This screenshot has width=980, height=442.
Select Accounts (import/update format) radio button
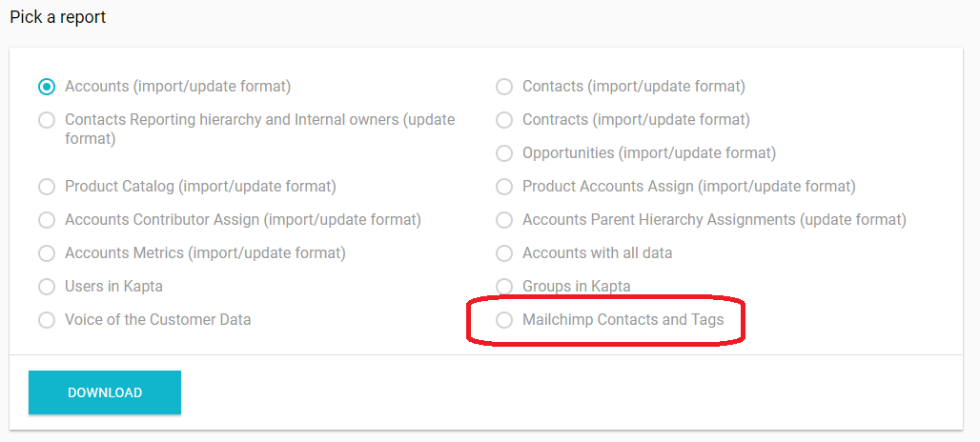coord(47,87)
